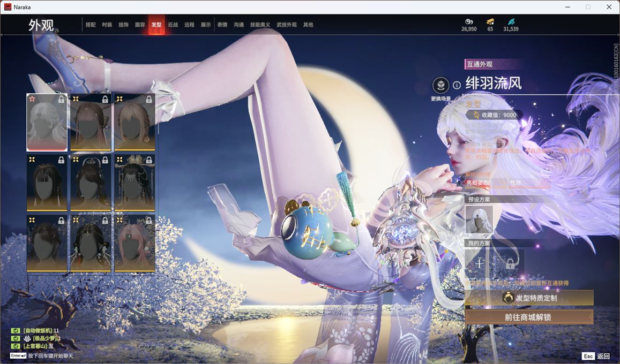Select the short dark hairstyle at the bottom left of the grid
The image size is (620, 364).
point(47,244)
